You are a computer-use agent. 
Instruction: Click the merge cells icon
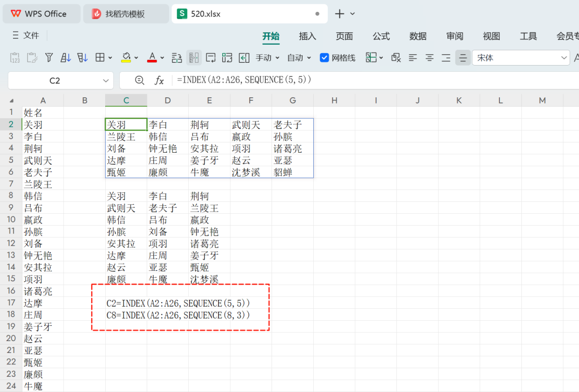227,58
